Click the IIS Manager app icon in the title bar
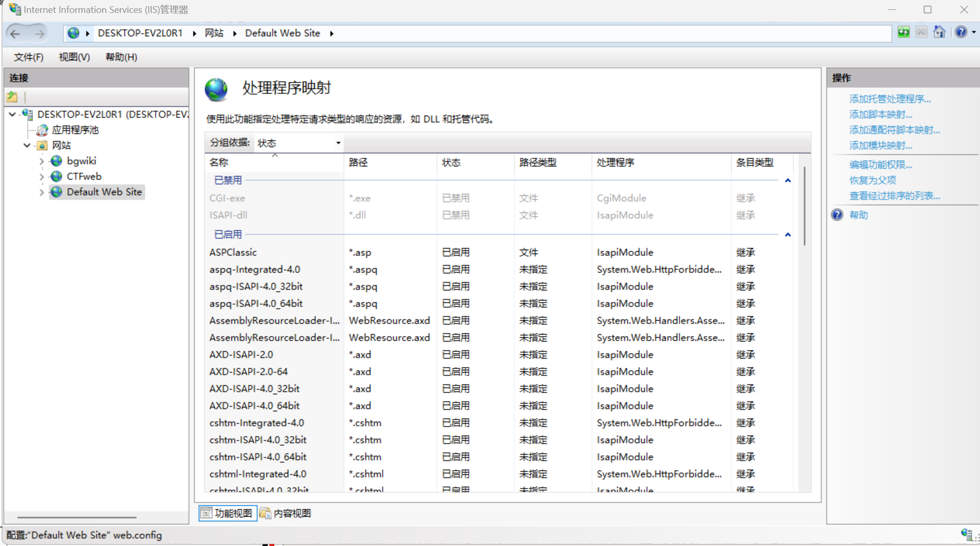 (15, 9)
